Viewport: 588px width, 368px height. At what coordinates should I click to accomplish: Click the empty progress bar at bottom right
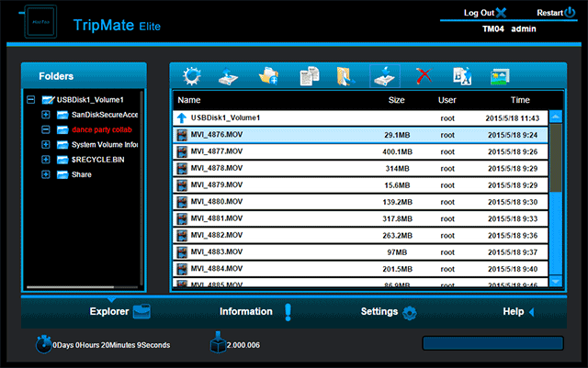point(492,343)
